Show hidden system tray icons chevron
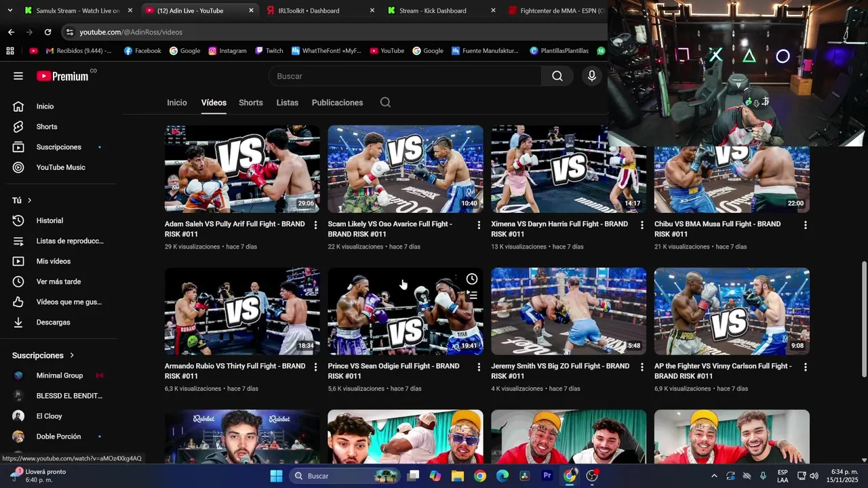 coord(714,476)
